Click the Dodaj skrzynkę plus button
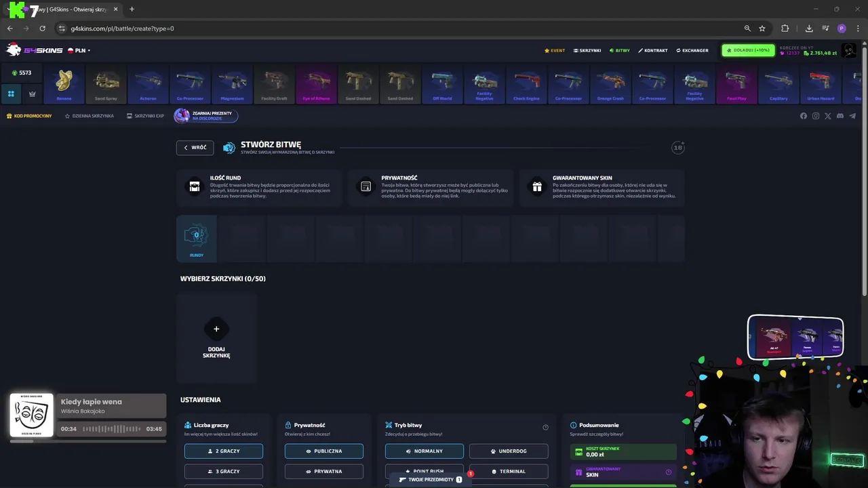The image size is (868, 488). [x=216, y=329]
